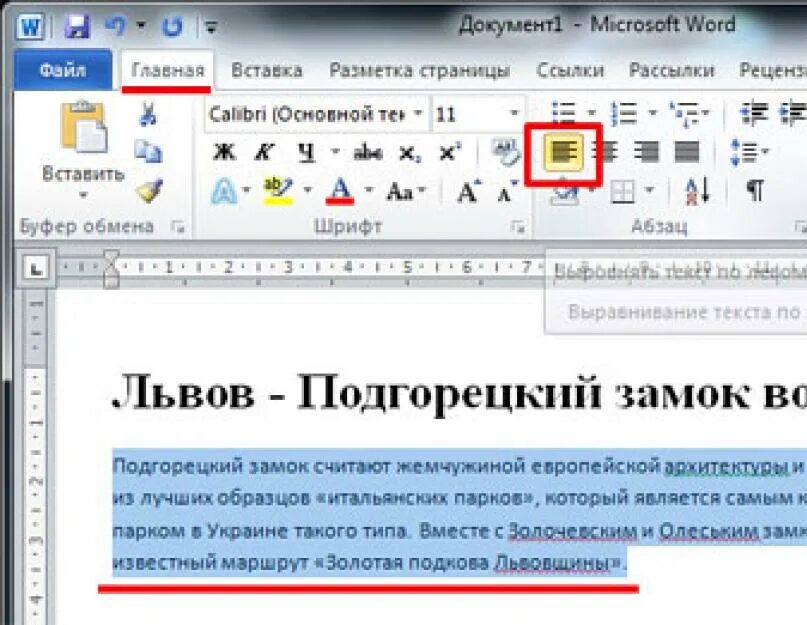
Task: Apply multilevel list icon
Action: (684, 114)
